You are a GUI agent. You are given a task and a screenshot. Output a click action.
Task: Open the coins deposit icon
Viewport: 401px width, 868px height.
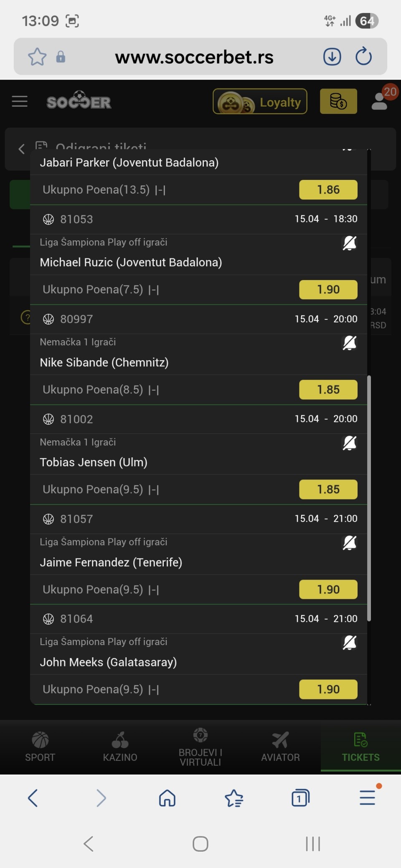click(x=338, y=101)
